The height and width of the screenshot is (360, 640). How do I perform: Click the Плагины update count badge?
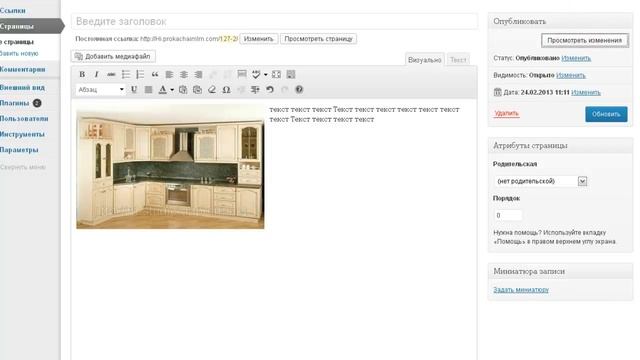[37, 103]
